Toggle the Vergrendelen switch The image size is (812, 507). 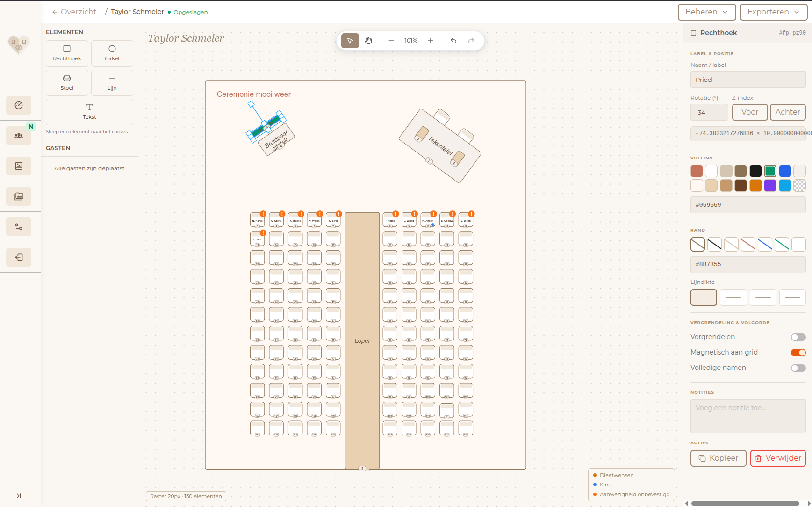point(798,337)
